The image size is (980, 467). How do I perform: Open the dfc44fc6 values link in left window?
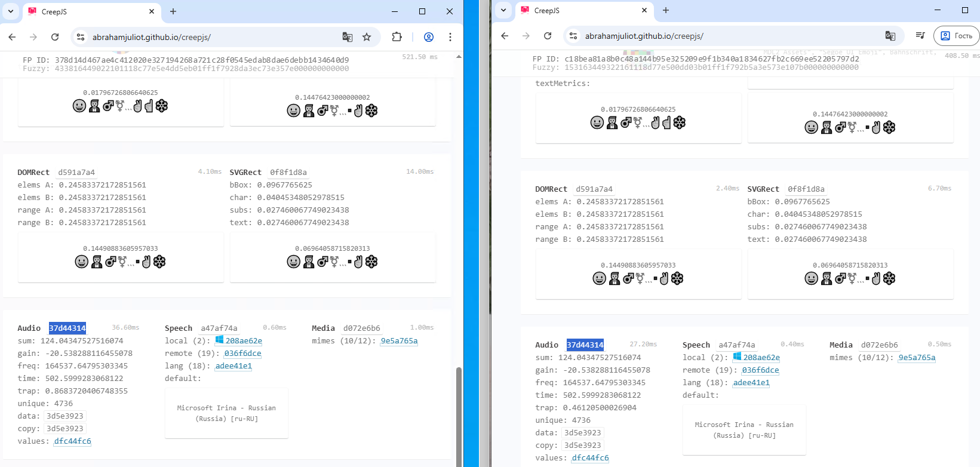point(72,441)
